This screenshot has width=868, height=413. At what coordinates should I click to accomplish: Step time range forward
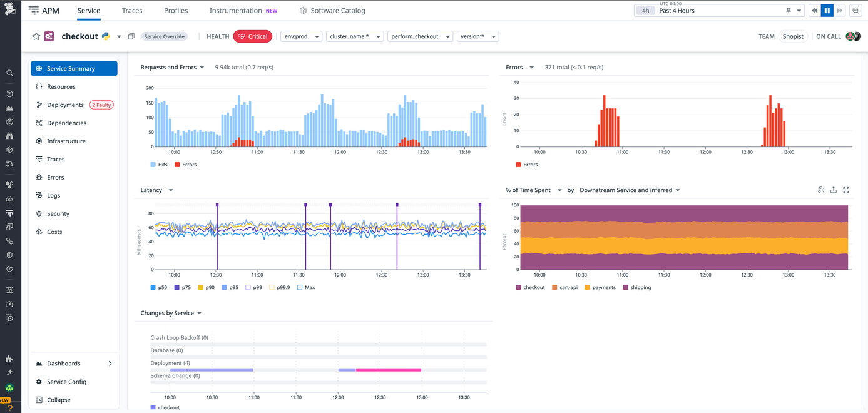pyautogui.click(x=839, y=11)
